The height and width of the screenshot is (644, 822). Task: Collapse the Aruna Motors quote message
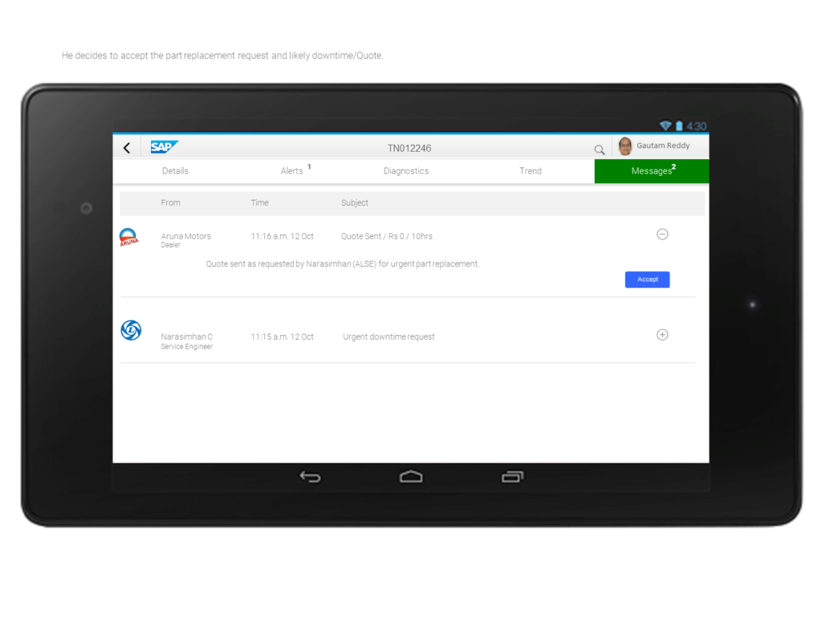pyautogui.click(x=662, y=234)
